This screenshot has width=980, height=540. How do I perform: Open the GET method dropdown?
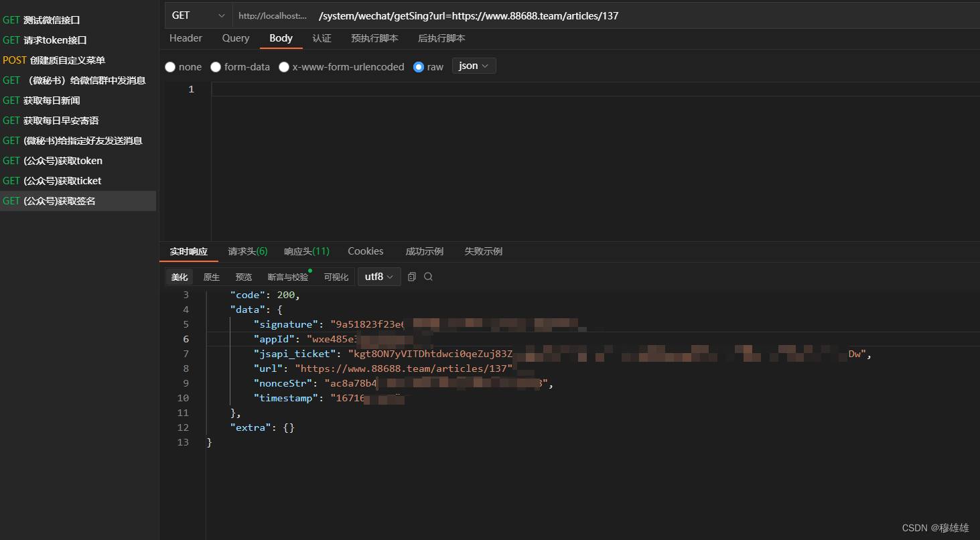pyautogui.click(x=199, y=15)
